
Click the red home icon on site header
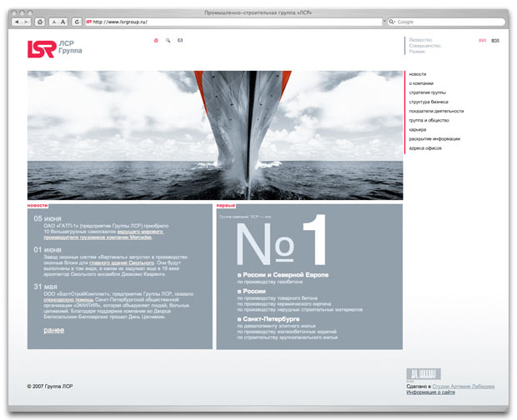(155, 40)
